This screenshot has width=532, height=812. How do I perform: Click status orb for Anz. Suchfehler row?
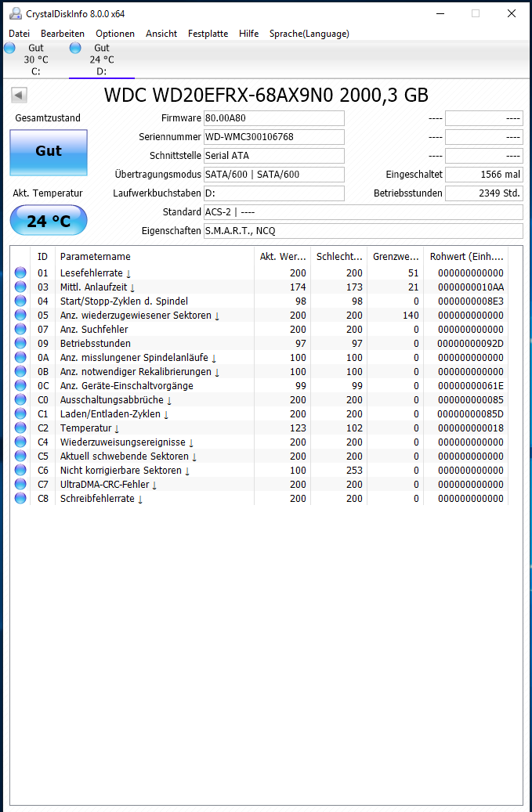click(20, 330)
